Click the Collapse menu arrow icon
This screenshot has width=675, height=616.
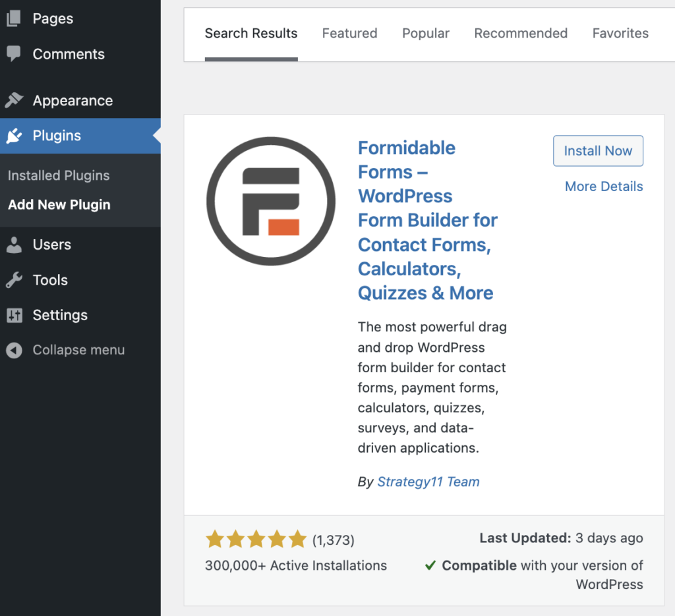pyautogui.click(x=14, y=350)
